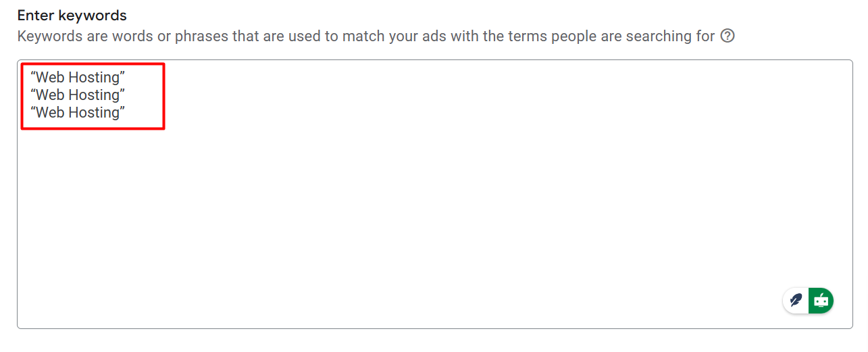
Task: Click the word "Web" in the second keyword
Action: pyautogui.click(x=50, y=95)
